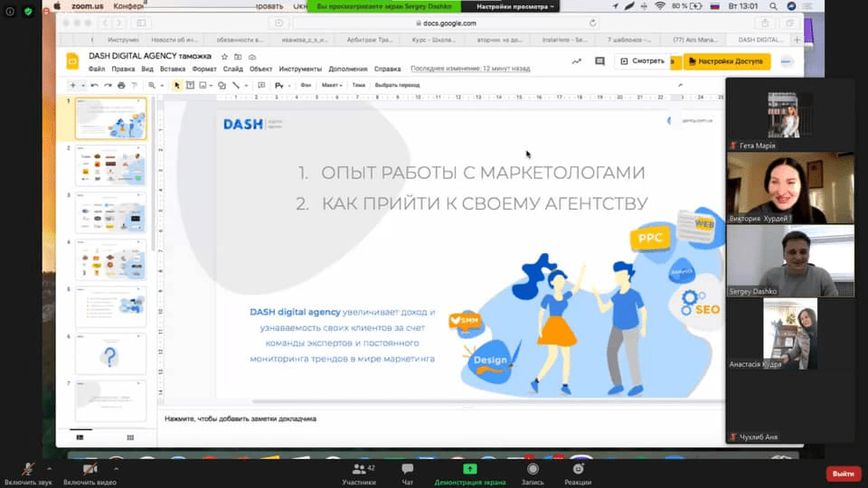Click Демонстрация экрана share screen button
This screenshot has width=868, height=488.
470,474
